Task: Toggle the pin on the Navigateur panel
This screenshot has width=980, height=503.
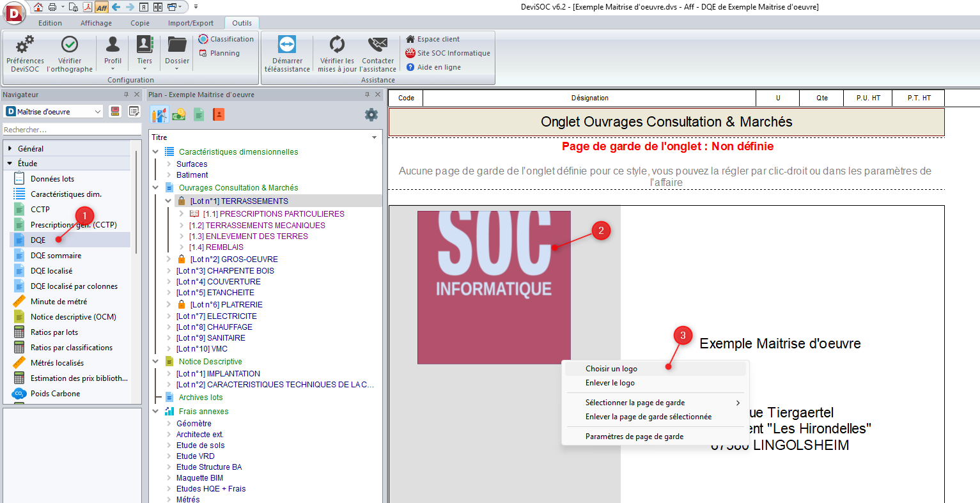Action: (126, 95)
